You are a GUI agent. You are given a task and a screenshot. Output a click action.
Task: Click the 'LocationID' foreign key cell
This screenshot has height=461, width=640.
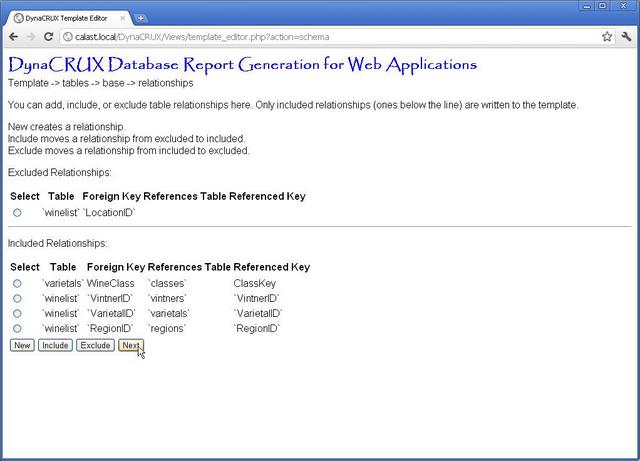pyautogui.click(x=109, y=213)
